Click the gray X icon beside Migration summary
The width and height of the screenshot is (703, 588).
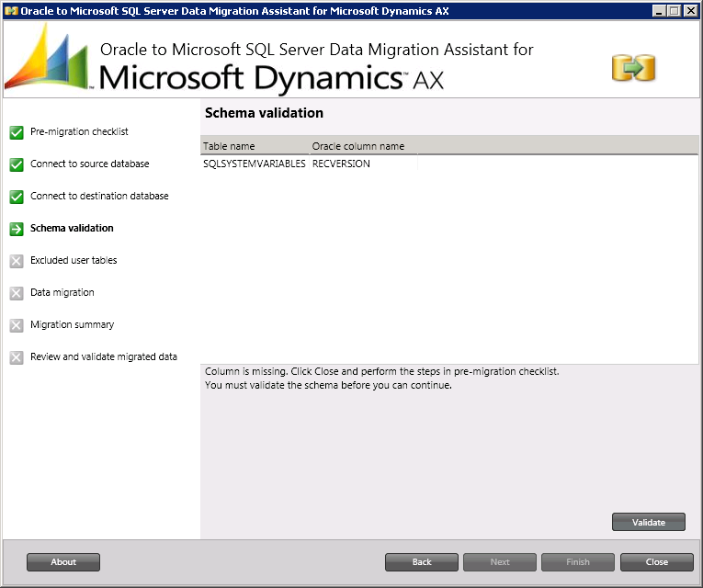point(17,325)
